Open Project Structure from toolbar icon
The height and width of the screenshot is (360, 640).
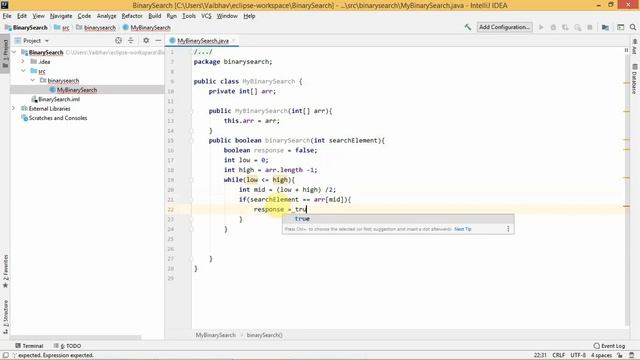click(x=605, y=27)
